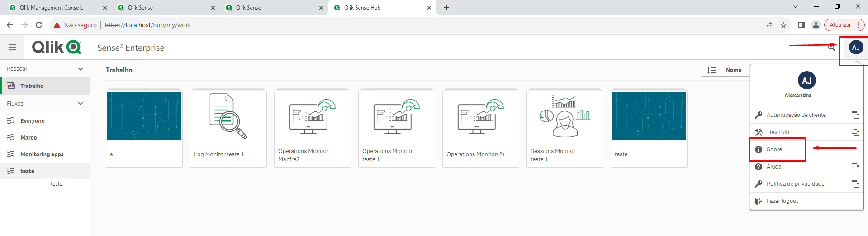
Task: Click the search magnifier icon
Action: point(831,47)
